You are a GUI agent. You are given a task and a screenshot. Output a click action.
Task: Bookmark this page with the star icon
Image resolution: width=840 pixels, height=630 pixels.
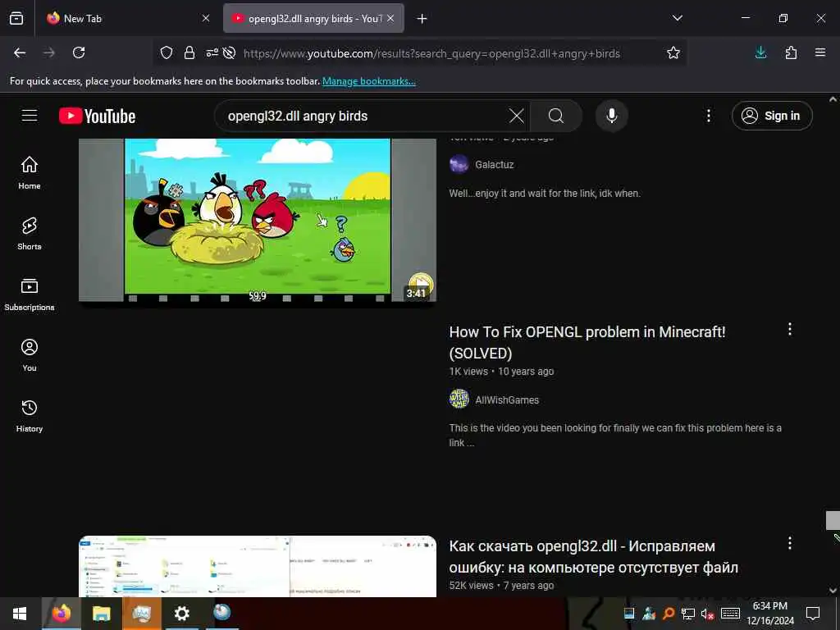[673, 52]
